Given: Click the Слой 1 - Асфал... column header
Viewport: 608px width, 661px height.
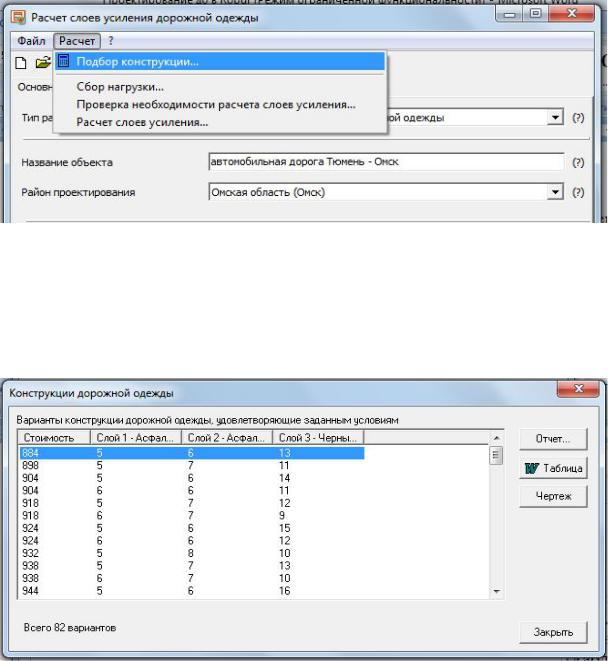Looking at the screenshot, I should tap(136, 438).
